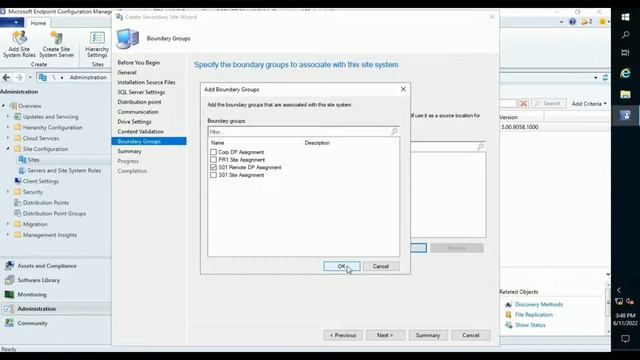Open File Explorer from taskbar
640x360 pixels.
click(x=625, y=94)
